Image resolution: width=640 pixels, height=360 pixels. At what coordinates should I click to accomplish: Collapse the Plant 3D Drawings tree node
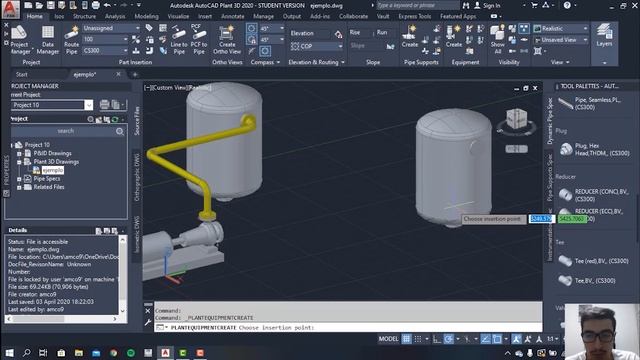click(19, 162)
